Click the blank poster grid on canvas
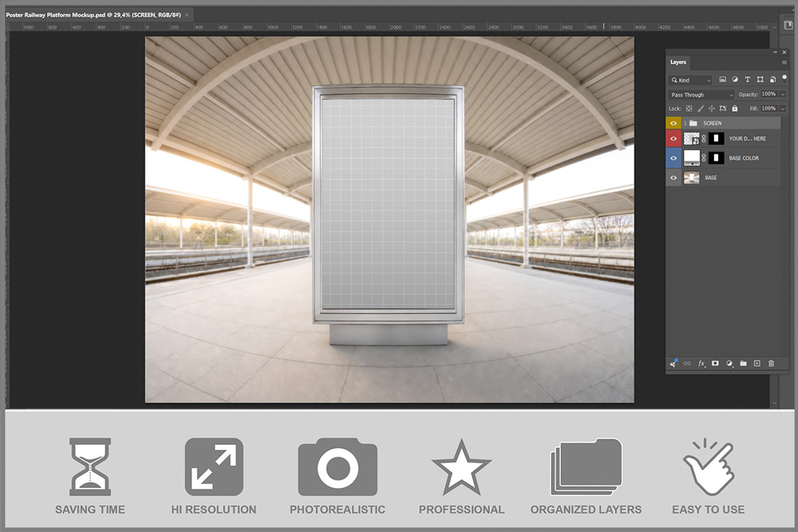The height and width of the screenshot is (532, 798). point(388,203)
